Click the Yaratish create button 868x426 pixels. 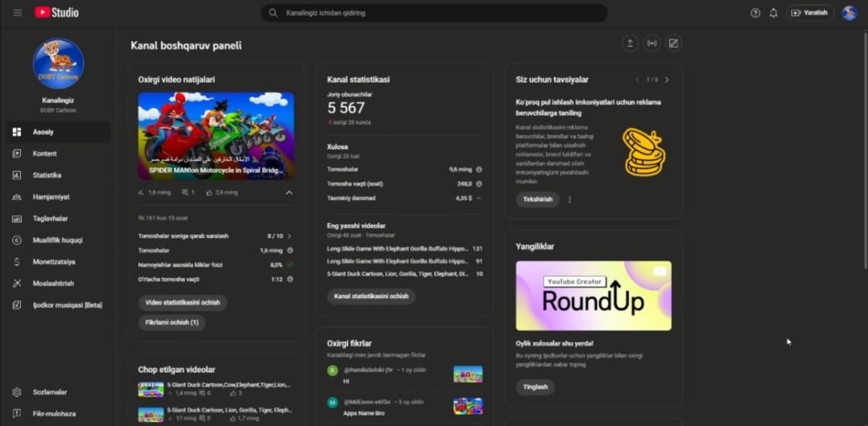click(810, 13)
